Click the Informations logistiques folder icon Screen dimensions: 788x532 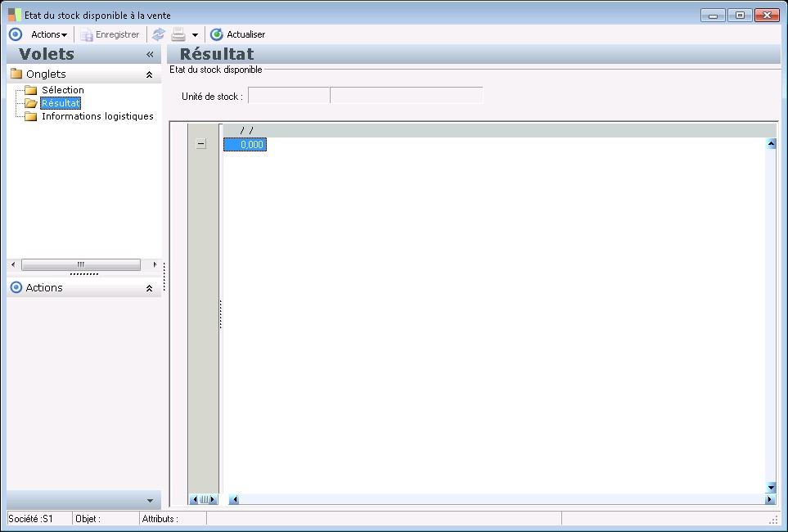(31, 117)
